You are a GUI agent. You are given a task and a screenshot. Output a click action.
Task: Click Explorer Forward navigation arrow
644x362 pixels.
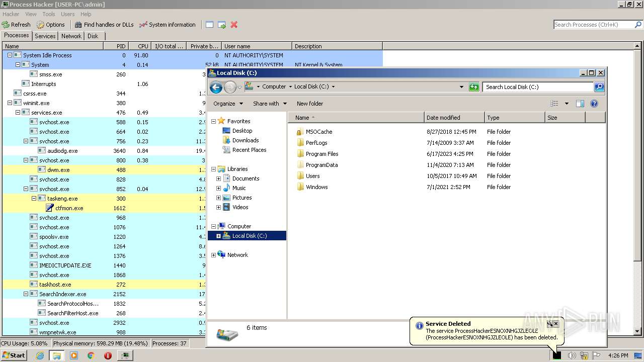click(230, 87)
